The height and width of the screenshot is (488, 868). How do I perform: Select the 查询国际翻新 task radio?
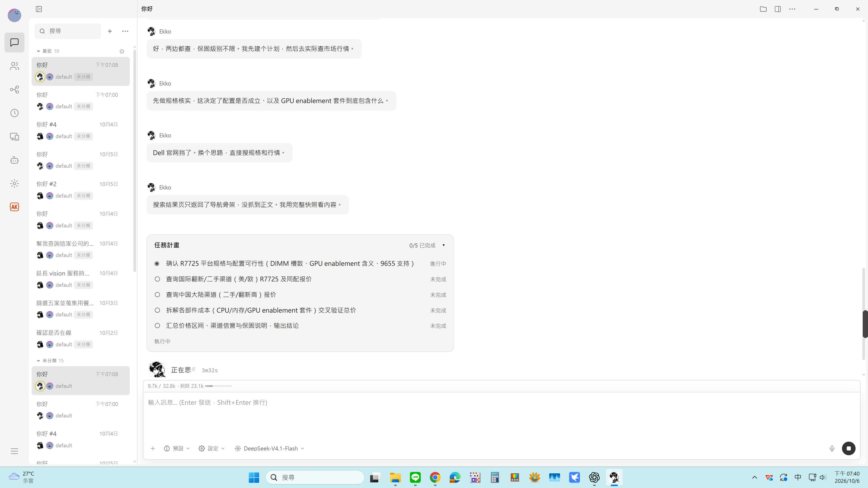coord(157,279)
